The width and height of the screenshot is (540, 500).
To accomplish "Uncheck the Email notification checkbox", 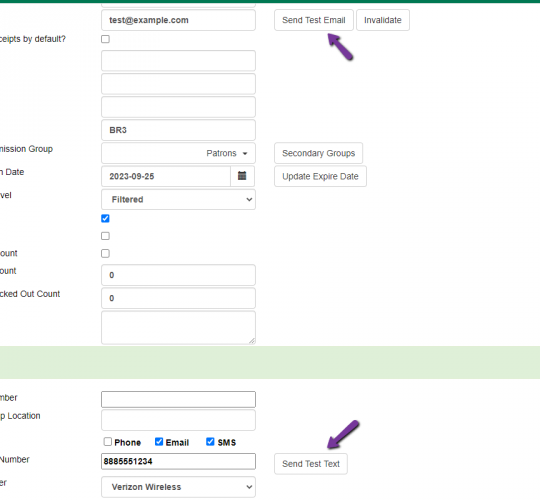I will (159, 441).
